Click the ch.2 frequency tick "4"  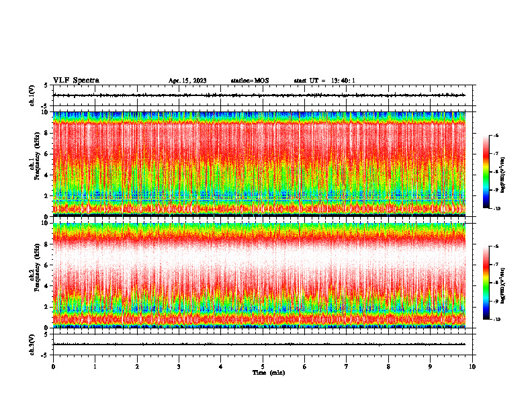(x=46, y=286)
